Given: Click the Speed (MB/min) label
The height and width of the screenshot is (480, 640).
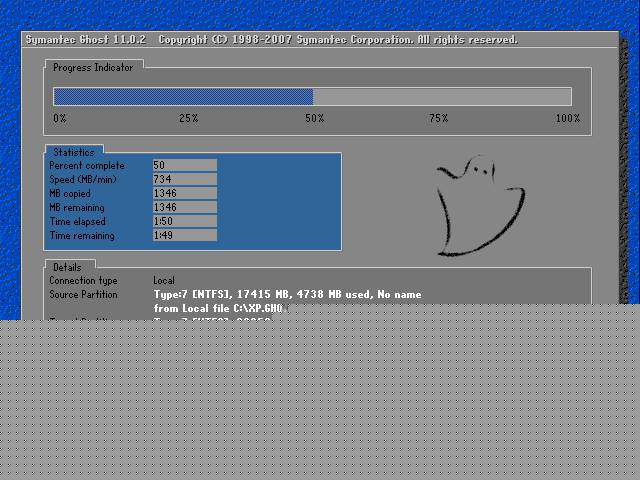Looking at the screenshot, I should (x=83, y=180).
